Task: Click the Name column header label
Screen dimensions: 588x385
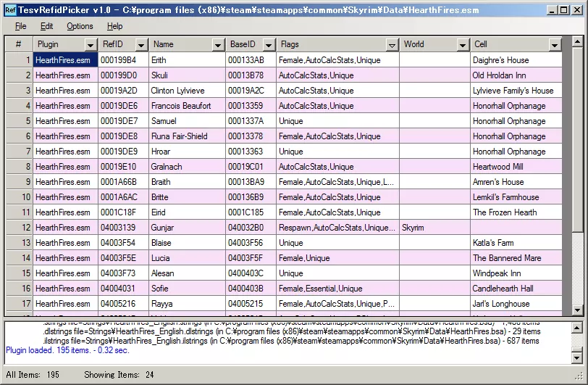Action: pos(164,44)
